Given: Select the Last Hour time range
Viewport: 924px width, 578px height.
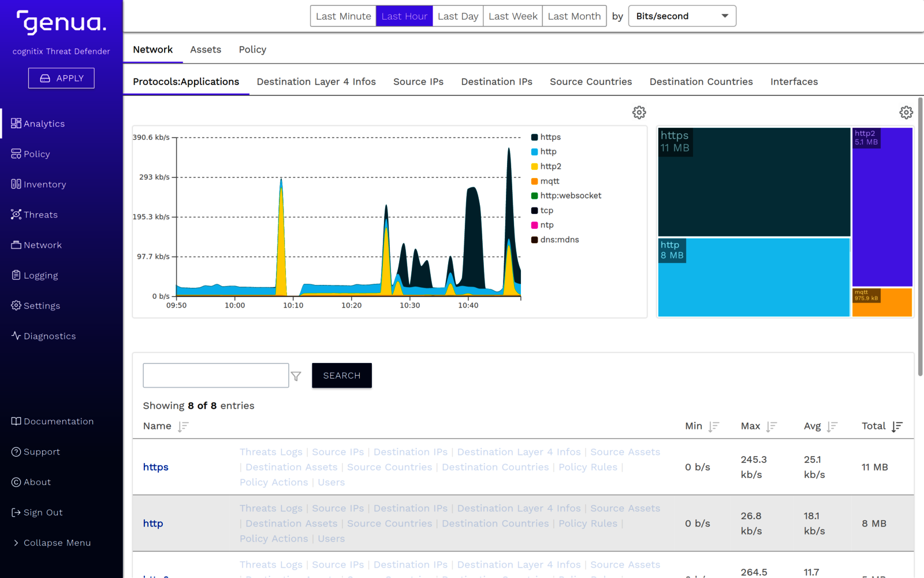Looking at the screenshot, I should 404,16.
